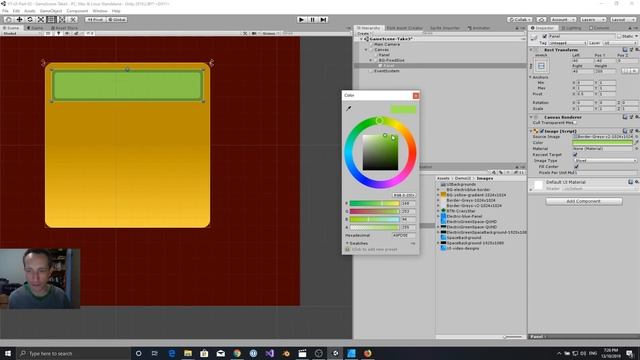Screen dimensions: 640x360
Task: Toggle Pivot/Center handle position button
Action: click(x=95, y=20)
